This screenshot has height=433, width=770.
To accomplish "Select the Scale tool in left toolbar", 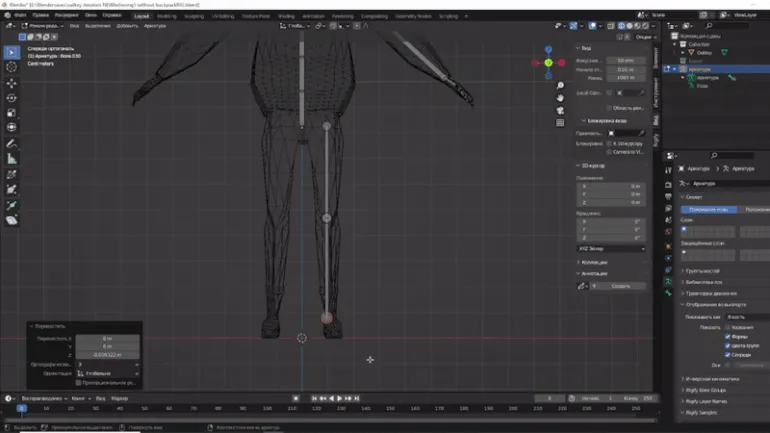I will click(x=12, y=113).
